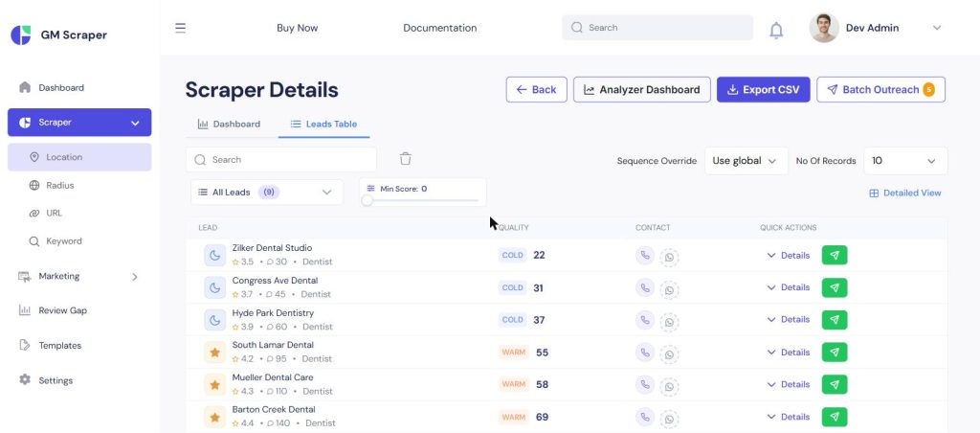980x433 pixels.
Task: Switch to the Leads Table tab
Action: point(323,124)
